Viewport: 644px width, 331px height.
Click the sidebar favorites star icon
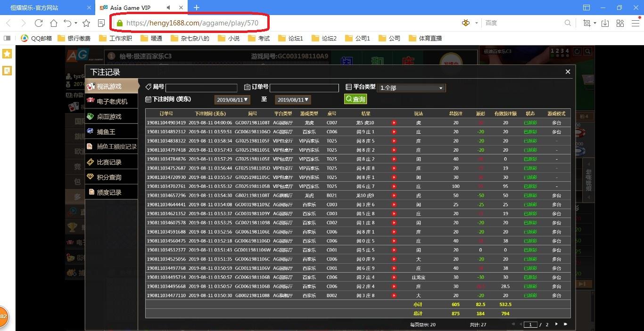coord(7,54)
